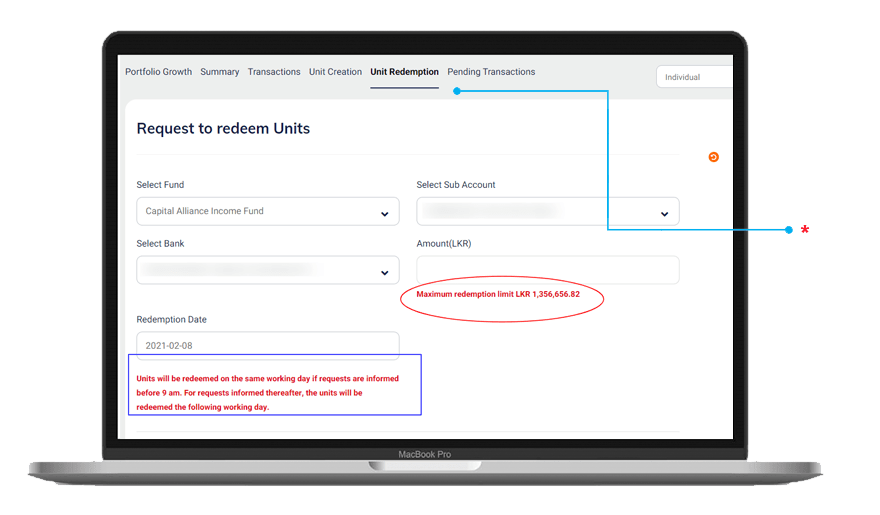
Task: Expand the Select Sub Account dropdown
Action: (548, 211)
